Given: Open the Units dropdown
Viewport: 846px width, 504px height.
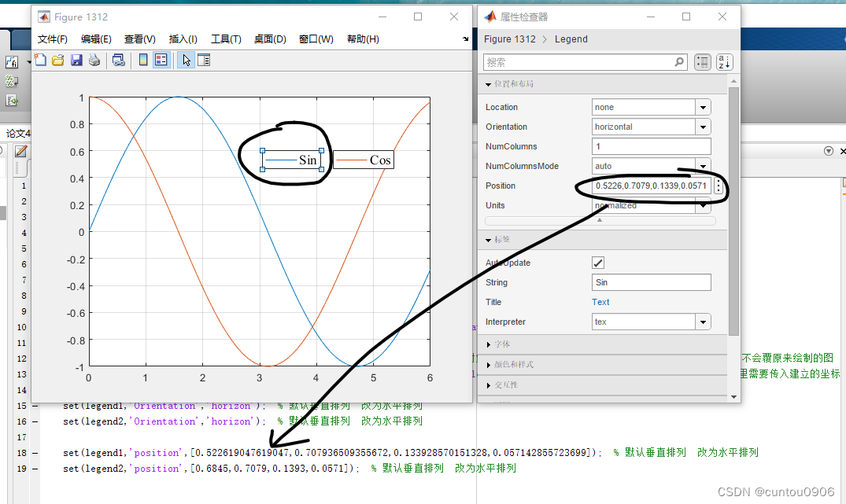Looking at the screenshot, I should [703, 205].
